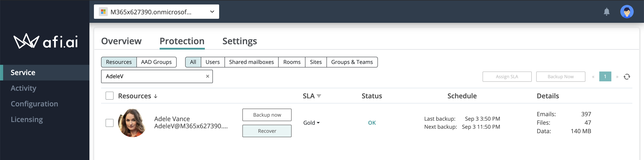Image resolution: width=644 pixels, height=160 pixels.
Task: Select all resources checkbox in header
Action: (110, 96)
